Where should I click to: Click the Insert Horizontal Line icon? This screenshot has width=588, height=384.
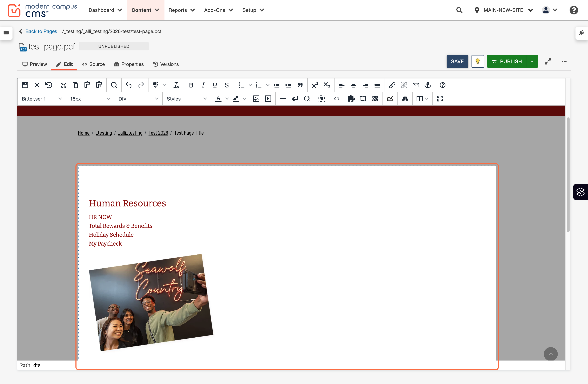click(x=283, y=99)
